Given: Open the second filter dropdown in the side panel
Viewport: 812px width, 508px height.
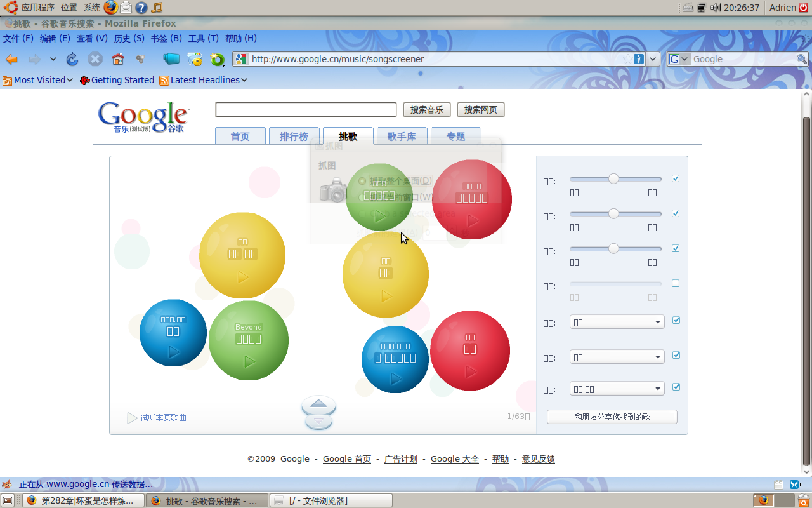Looking at the screenshot, I should (617, 357).
